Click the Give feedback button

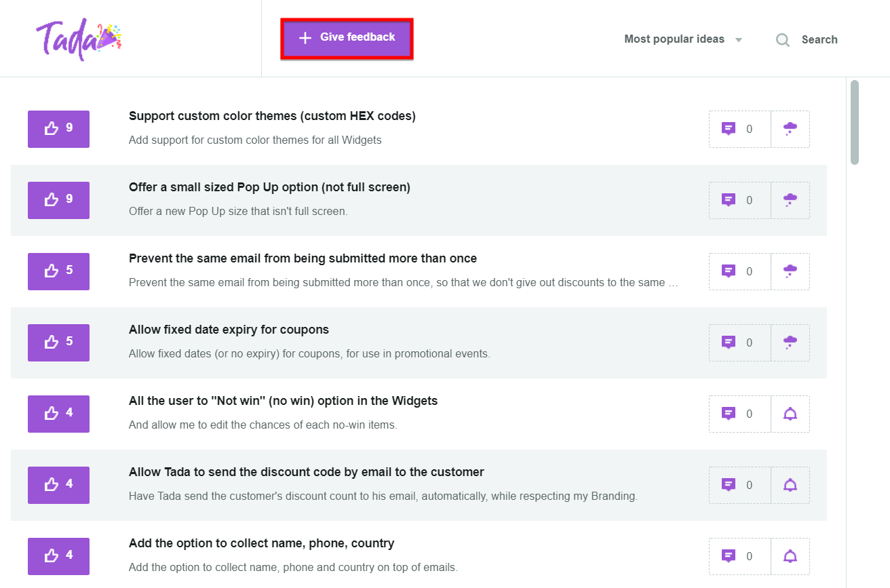[347, 38]
